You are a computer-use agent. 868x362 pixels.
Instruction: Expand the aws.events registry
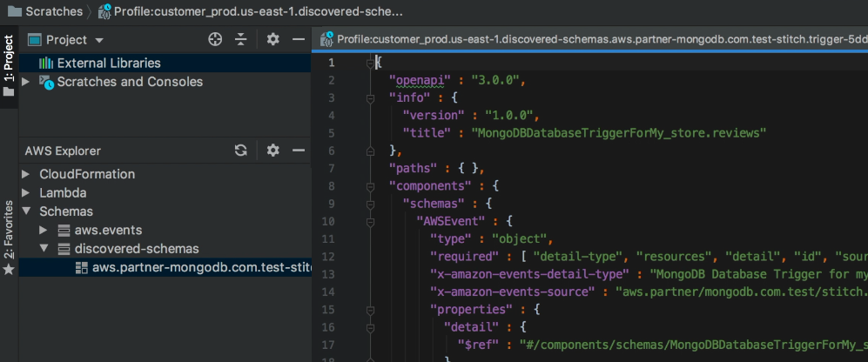point(44,230)
